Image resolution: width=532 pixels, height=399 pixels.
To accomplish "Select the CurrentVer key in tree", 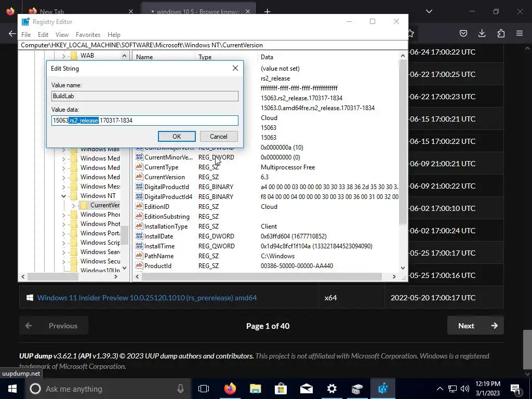I will coord(100,205).
